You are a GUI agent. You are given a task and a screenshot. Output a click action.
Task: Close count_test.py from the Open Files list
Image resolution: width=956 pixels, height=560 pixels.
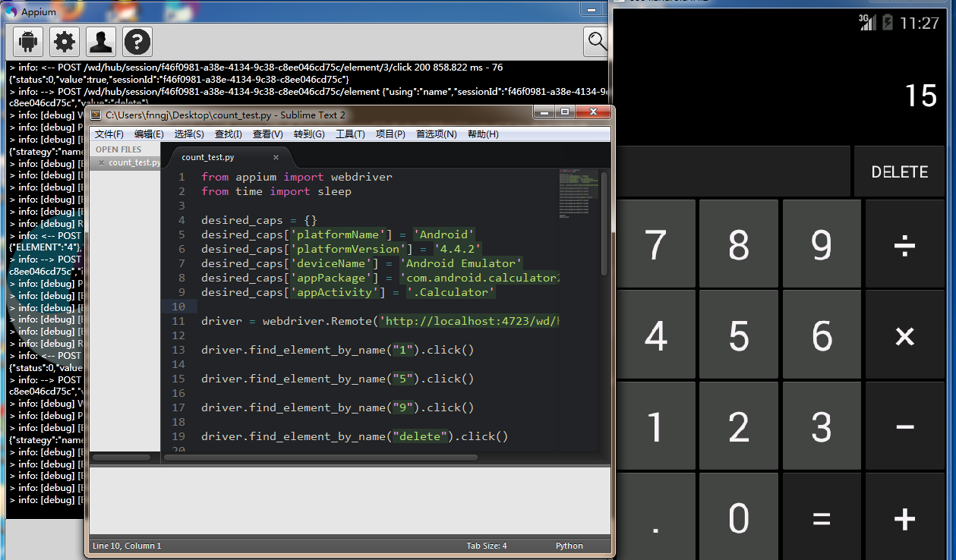[x=101, y=162]
